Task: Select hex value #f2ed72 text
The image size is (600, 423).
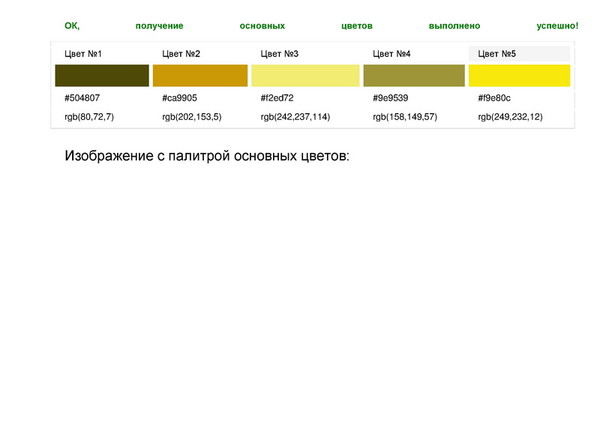Action: [x=277, y=98]
